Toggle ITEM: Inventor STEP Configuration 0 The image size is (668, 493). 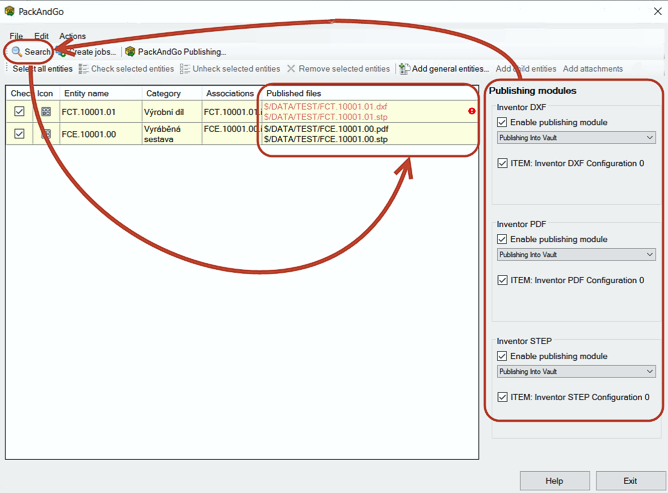502,397
